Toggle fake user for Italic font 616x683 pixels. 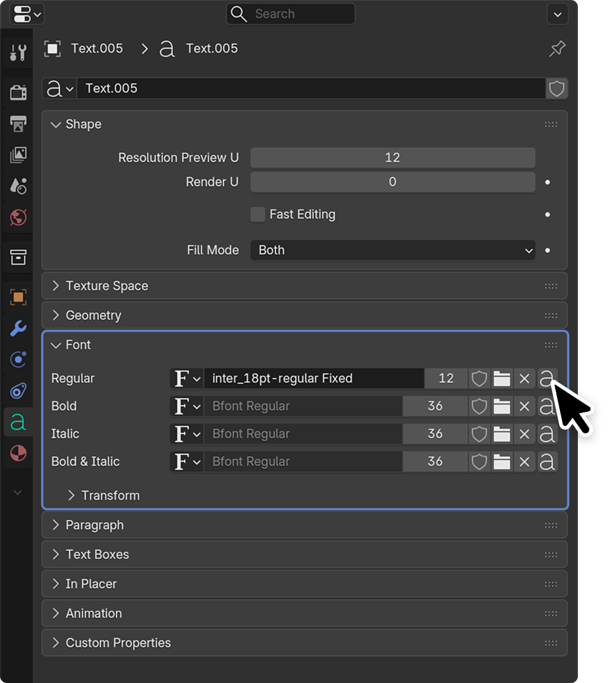[479, 435]
